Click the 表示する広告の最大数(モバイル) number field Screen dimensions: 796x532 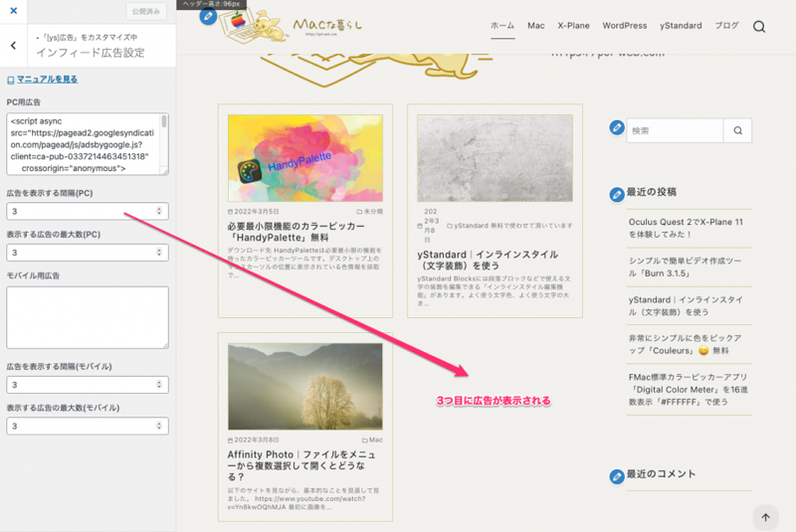pos(88,426)
